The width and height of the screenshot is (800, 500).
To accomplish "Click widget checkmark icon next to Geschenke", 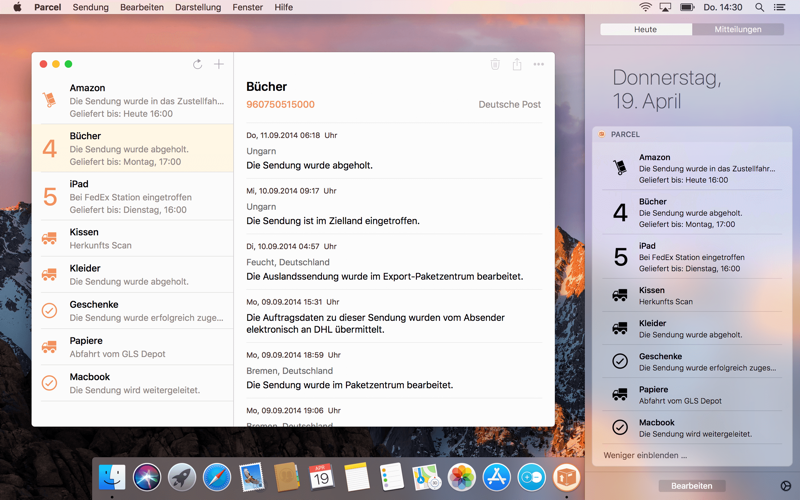I will coord(620,361).
